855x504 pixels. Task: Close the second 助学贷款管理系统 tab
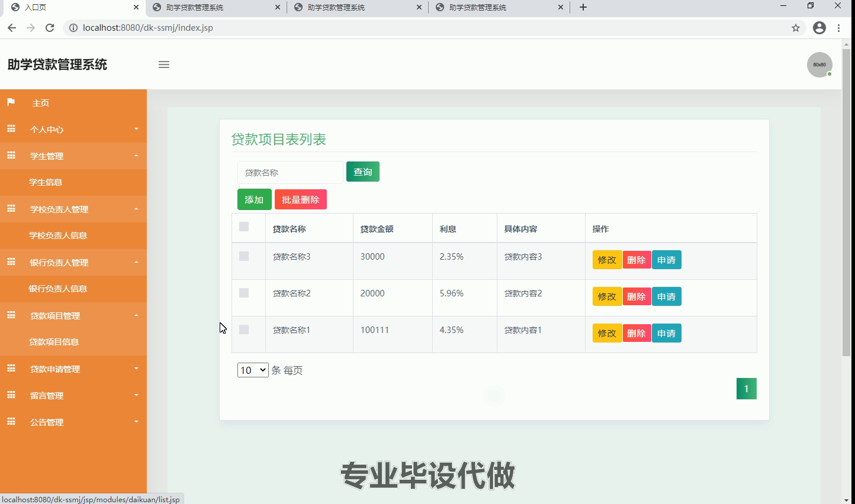click(419, 7)
